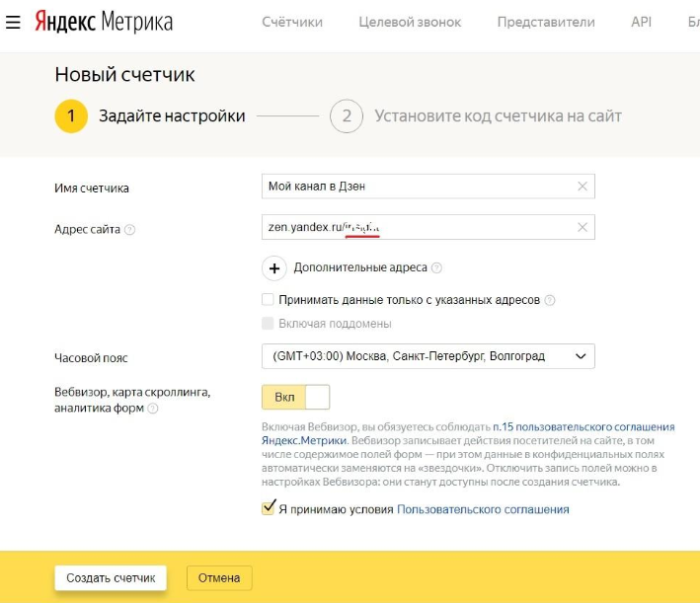
Task: Click the Имя счетчика label
Action: 92,188
